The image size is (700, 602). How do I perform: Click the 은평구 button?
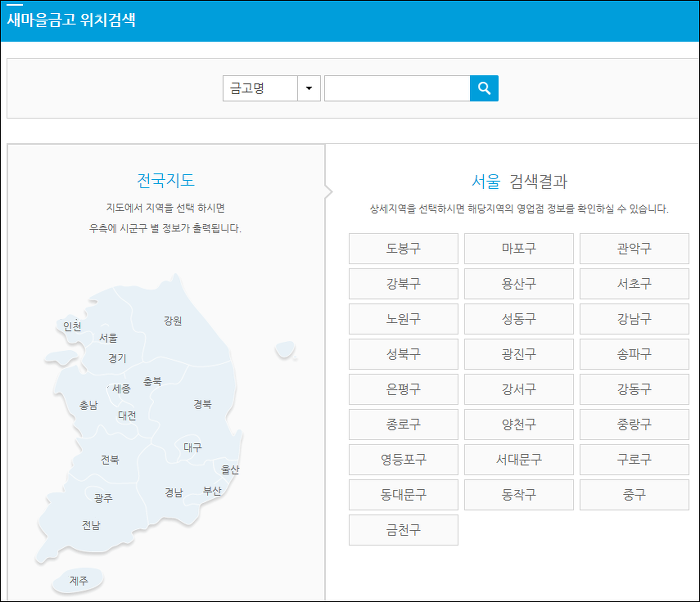click(x=404, y=389)
